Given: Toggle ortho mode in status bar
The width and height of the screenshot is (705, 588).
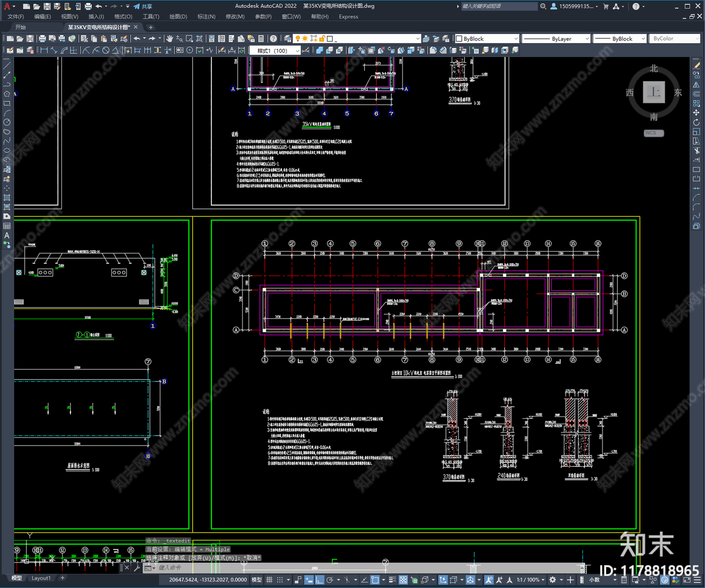Looking at the screenshot, I should pos(319,580).
